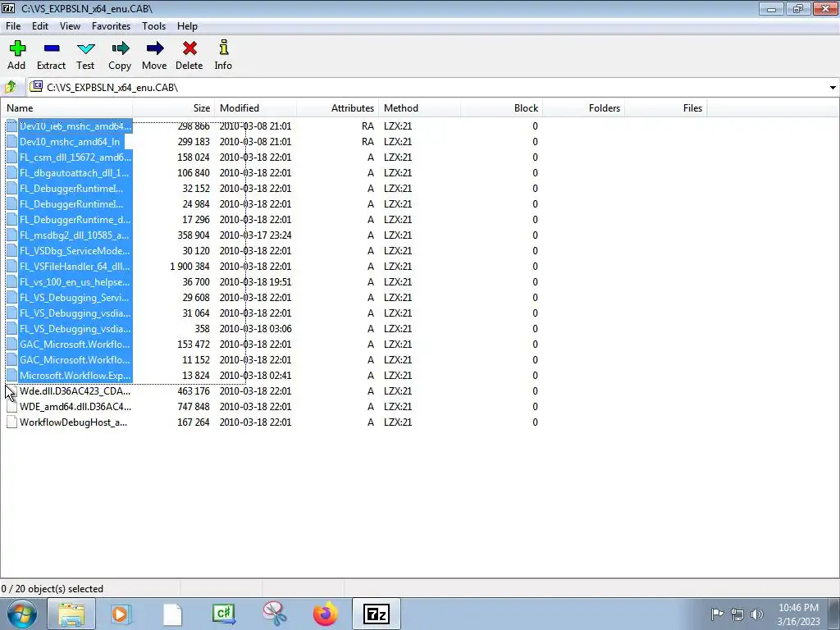Open the View menu
Viewport: 840px width, 630px height.
[70, 26]
